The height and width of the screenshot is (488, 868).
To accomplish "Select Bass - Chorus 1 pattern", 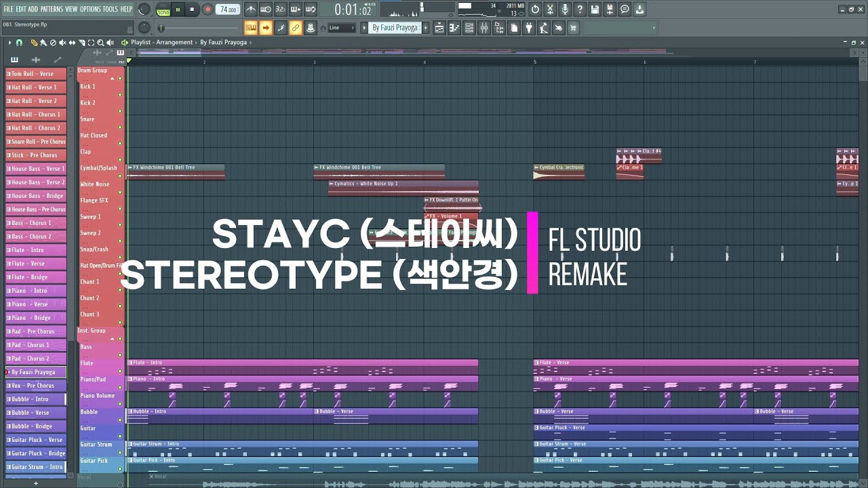I will pyautogui.click(x=36, y=223).
